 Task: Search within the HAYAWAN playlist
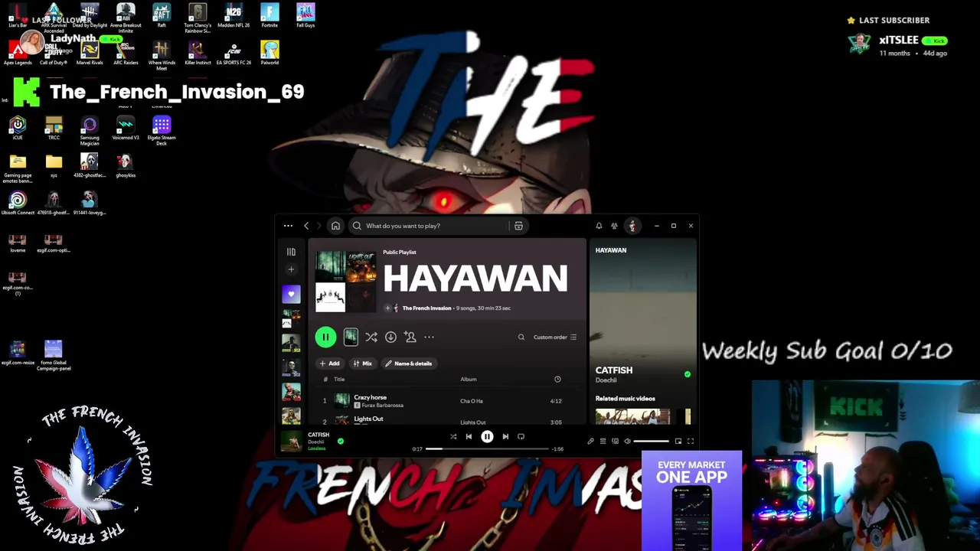pyautogui.click(x=521, y=337)
